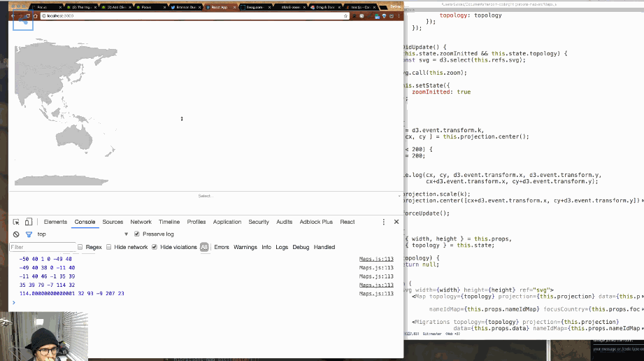644x361 pixels.
Task: Show only Errors log level
Action: click(222, 247)
